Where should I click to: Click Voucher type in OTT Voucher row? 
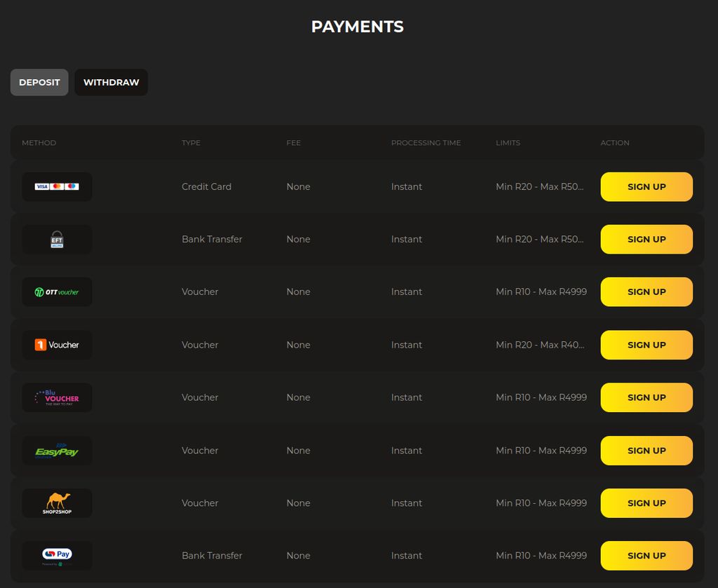click(x=200, y=292)
